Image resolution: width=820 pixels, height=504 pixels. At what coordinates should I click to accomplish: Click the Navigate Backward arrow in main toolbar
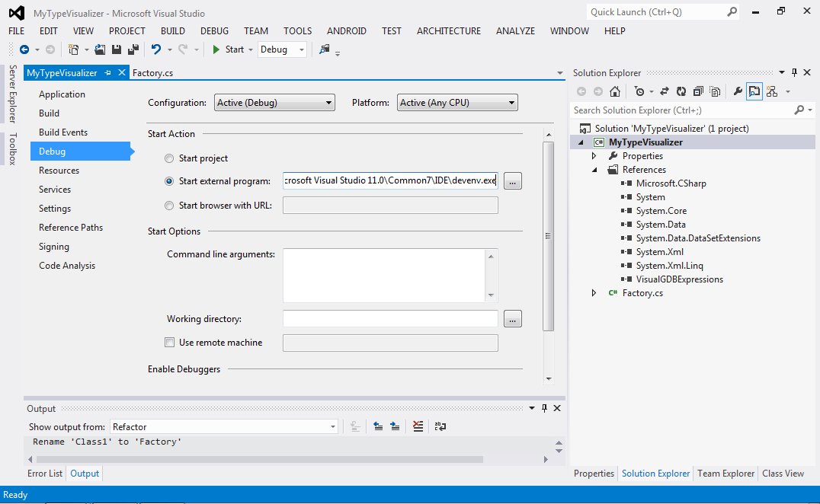click(24, 49)
